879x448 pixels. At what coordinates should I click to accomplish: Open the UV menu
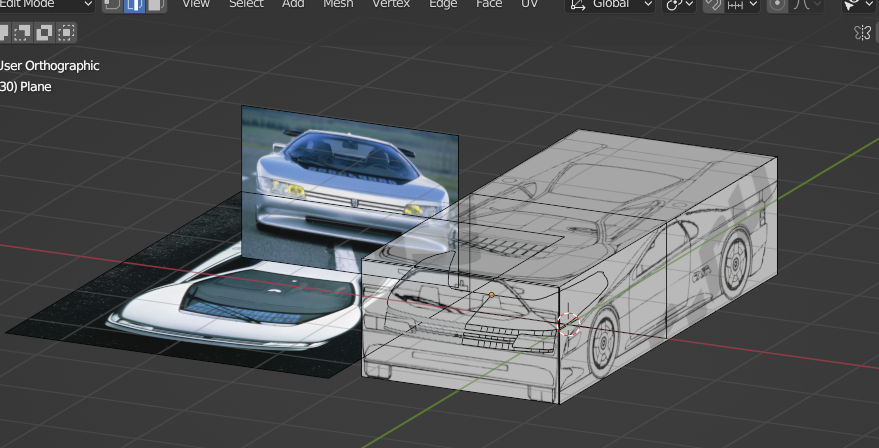tap(529, 4)
